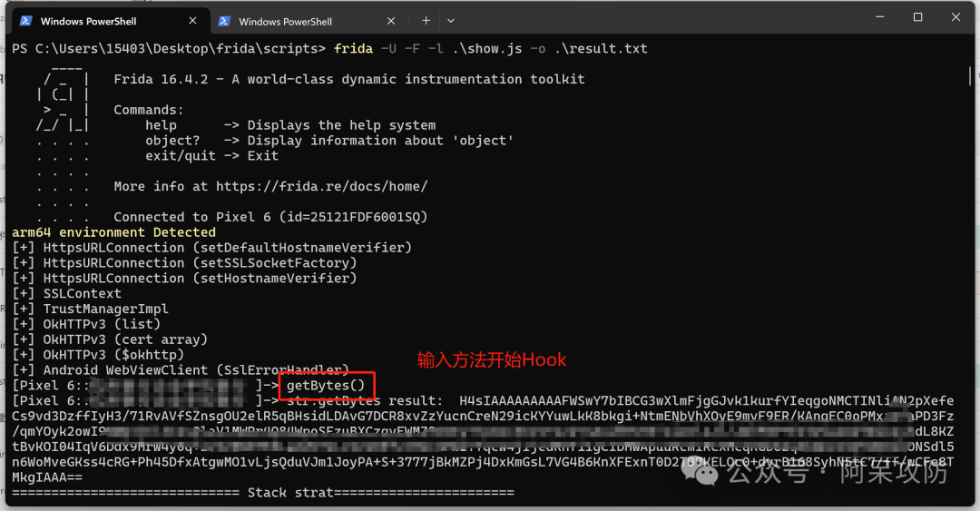Click the PowerShell icon on first tab

click(x=25, y=21)
